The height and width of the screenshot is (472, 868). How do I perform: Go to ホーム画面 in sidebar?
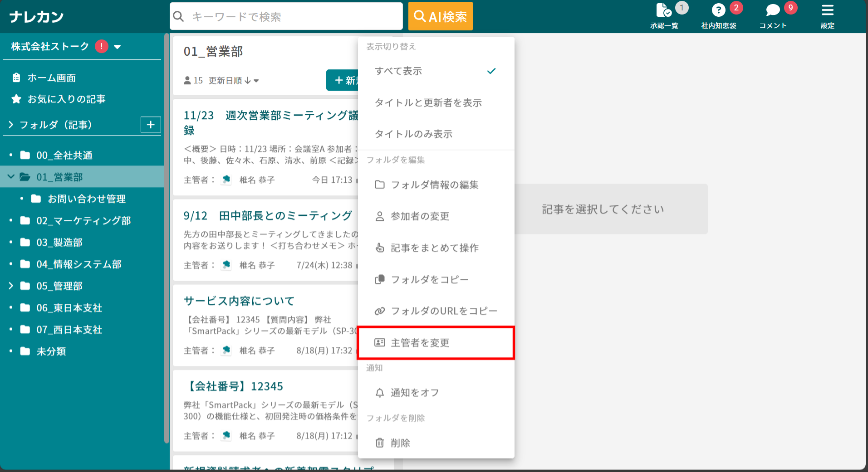[x=51, y=78]
